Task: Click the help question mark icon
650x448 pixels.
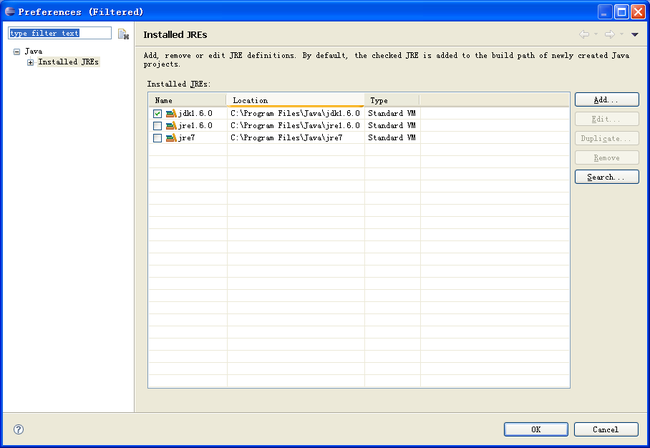Action: pyautogui.click(x=19, y=429)
